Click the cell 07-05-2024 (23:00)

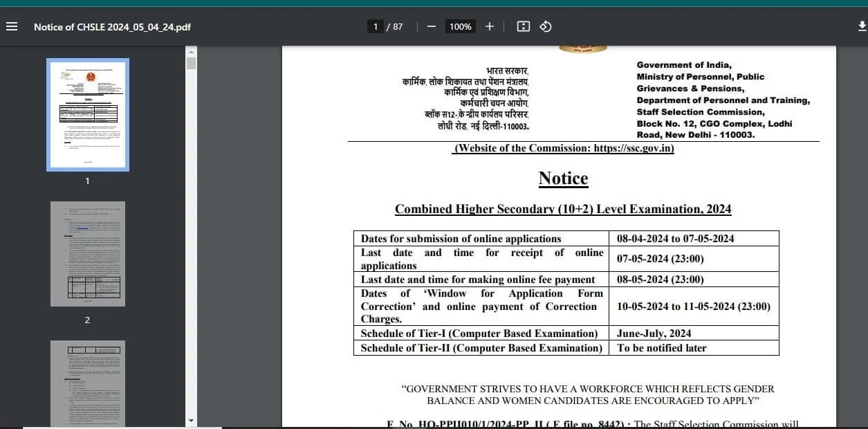click(x=694, y=259)
